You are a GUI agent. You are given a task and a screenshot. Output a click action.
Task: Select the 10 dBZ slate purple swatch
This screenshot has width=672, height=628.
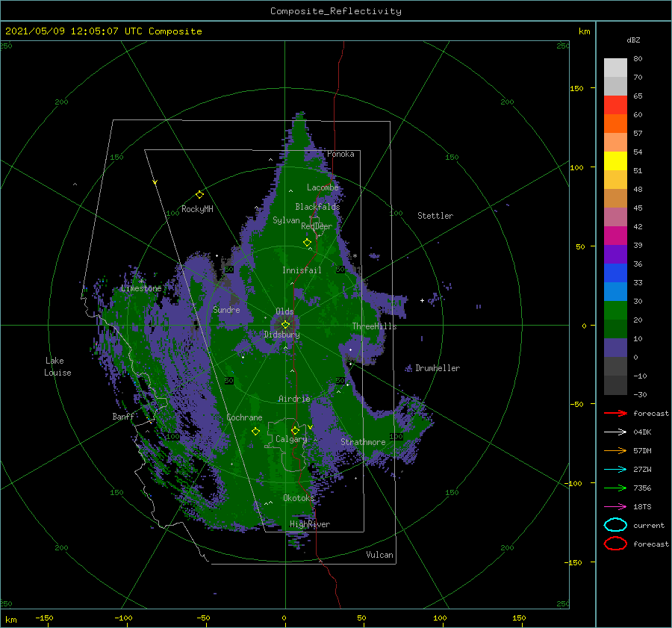[x=615, y=348]
